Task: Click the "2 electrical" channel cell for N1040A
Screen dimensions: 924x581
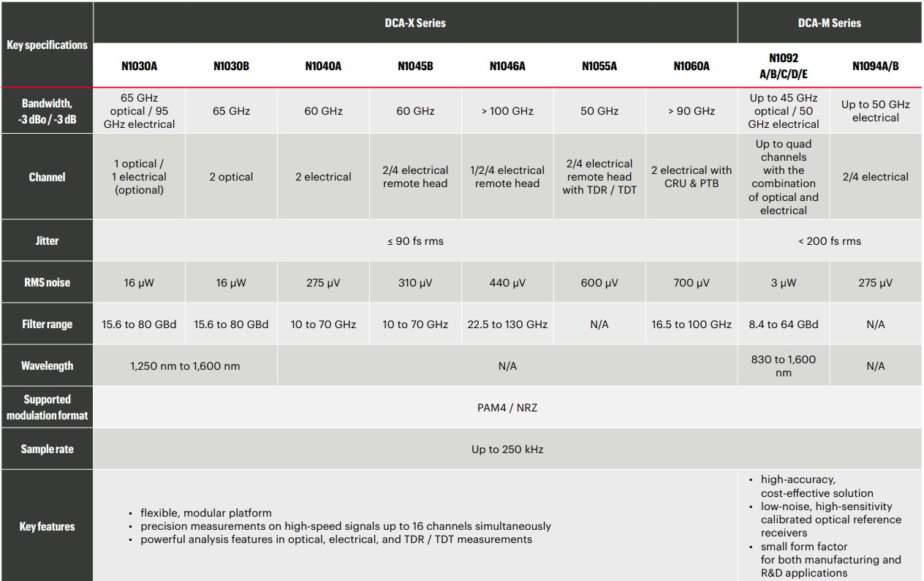Action: [x=323, y=177]
